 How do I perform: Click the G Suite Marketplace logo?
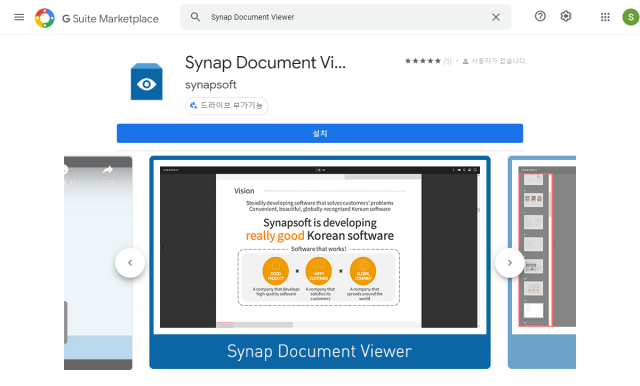click(45, 18)
